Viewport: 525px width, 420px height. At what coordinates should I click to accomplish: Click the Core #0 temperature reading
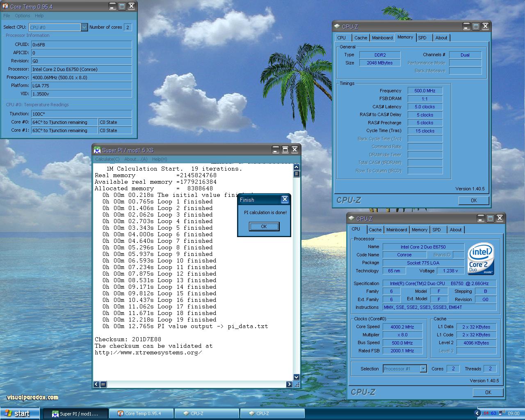pos(64,122)
